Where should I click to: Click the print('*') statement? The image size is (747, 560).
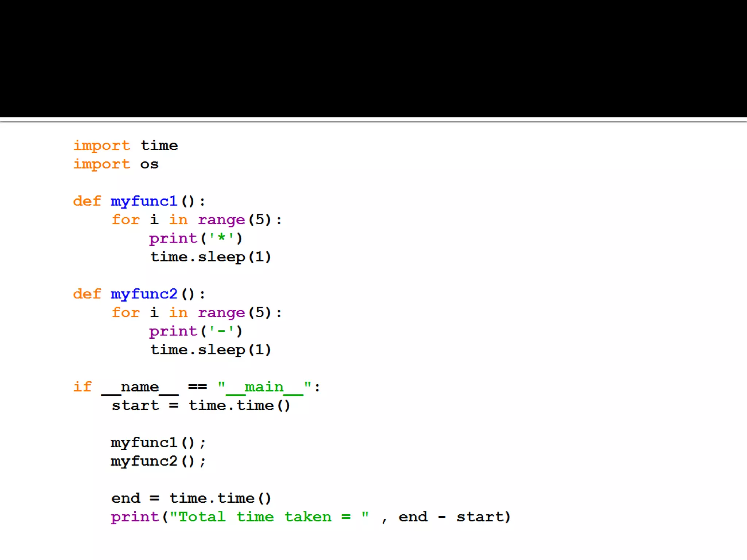[x=196, y=238]
